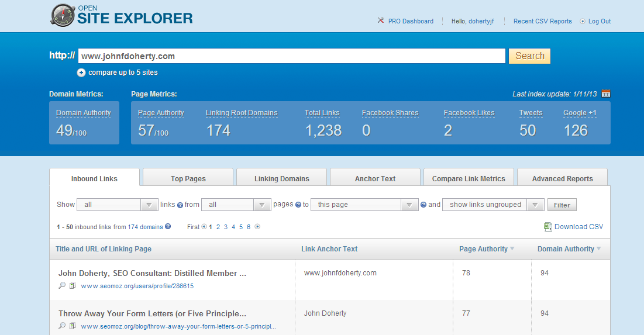The width and height of the screenshot is (644, 335).
Task: Click the help icon after 'pages'
Action: pyautogui.click(x=298, y=205)
